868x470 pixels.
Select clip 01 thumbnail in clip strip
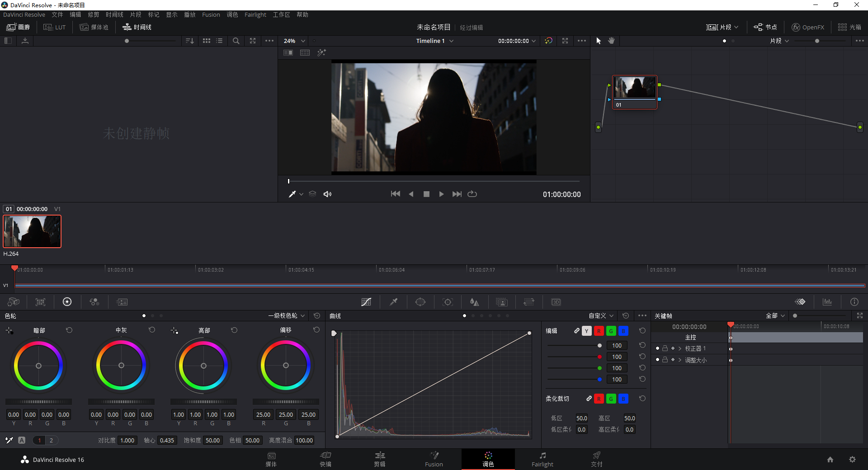click(x=32, y=231)
